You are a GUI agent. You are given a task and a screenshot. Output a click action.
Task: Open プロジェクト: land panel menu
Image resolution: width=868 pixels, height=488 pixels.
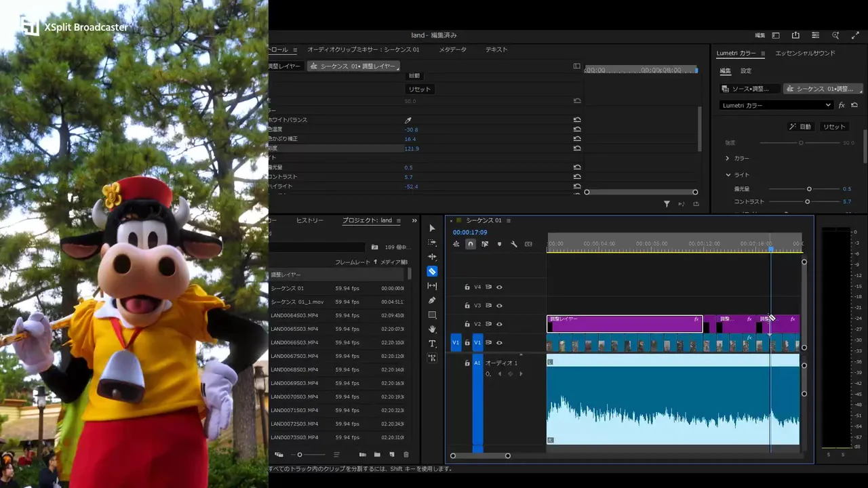[398, 220]
